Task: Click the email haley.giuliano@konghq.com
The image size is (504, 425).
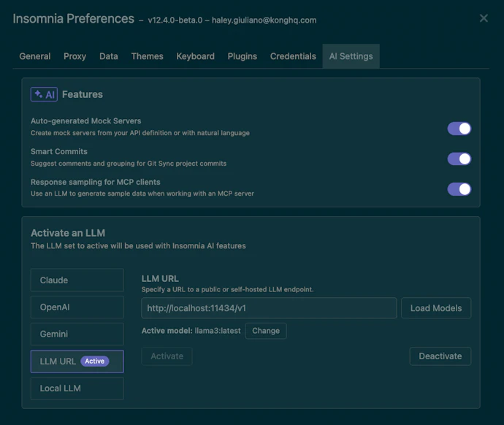Action: point(264,20)
